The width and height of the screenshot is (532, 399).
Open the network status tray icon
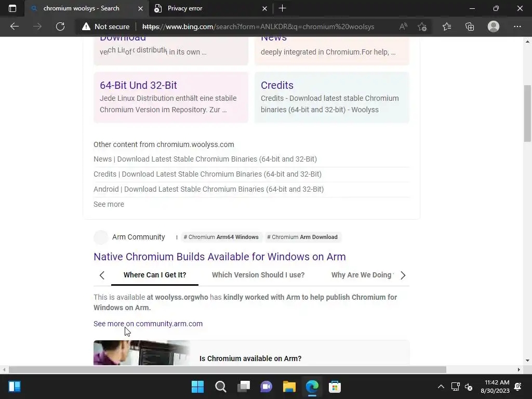[x=455, y=387]
